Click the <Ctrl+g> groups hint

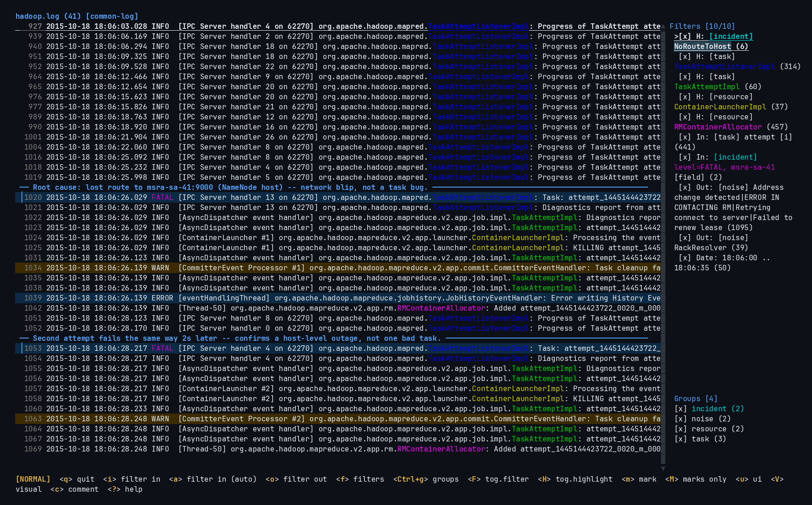[426, 479]
